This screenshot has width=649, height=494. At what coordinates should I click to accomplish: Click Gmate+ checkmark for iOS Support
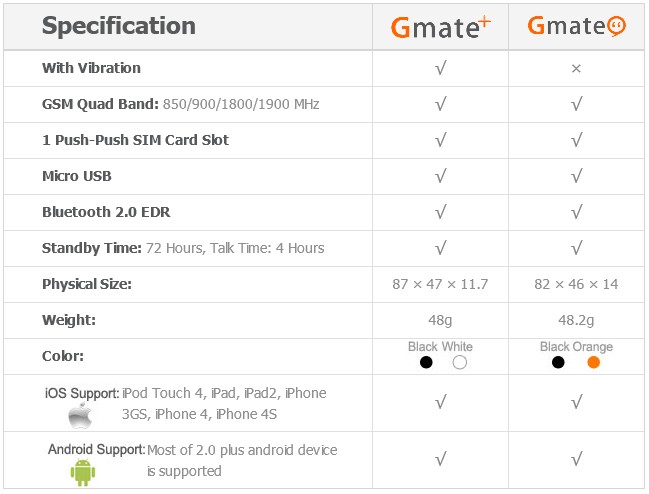[x=441, y=402]
